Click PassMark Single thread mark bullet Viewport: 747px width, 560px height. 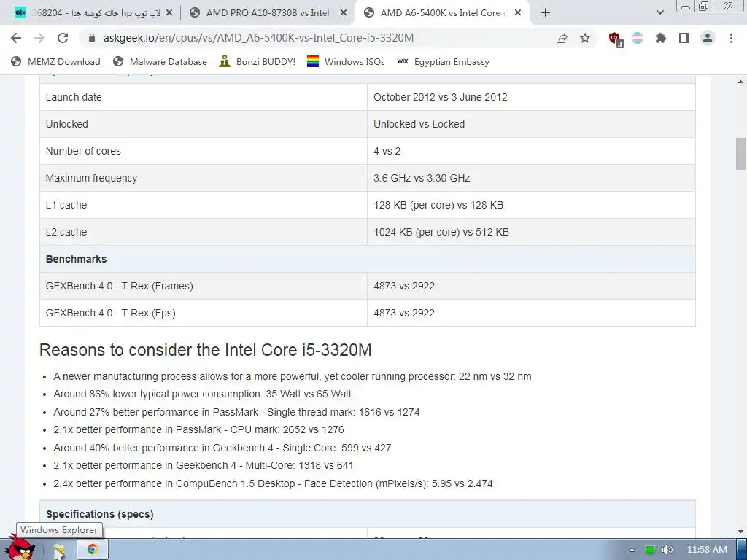pos(237,413)
